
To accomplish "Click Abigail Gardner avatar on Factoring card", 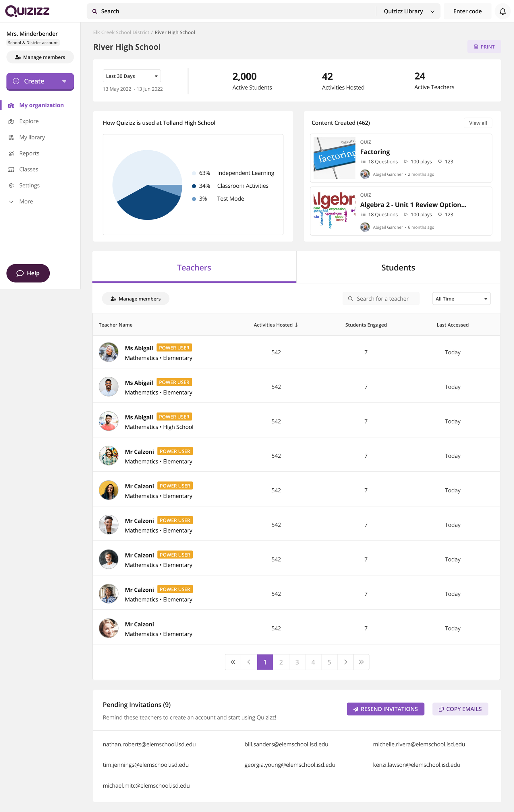I will (x=364, y=174).
